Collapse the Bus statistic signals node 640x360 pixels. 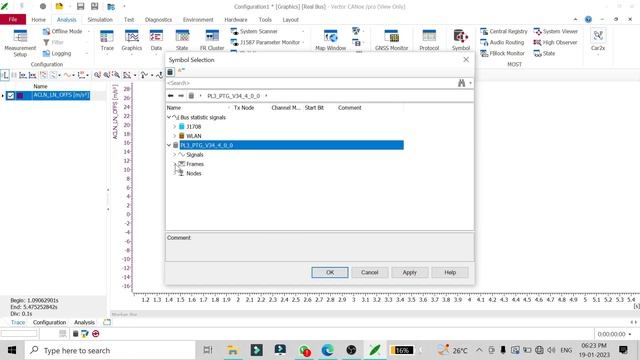click(x=169, y=117)
